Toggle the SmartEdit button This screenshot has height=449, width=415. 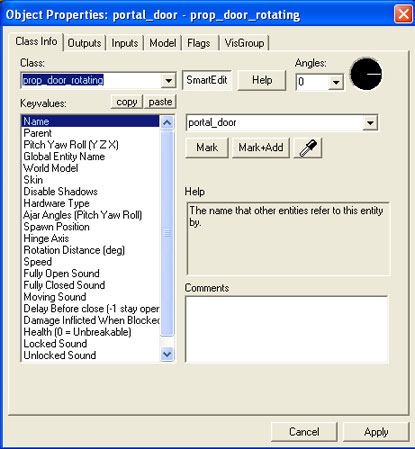tap(207, 80)
